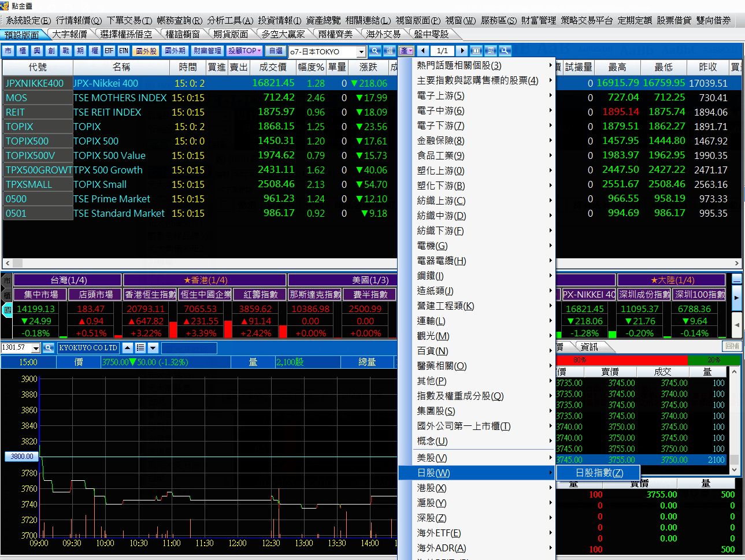Select the TOPIX 500 Value row
745x560 pixels.
point(372,155)
